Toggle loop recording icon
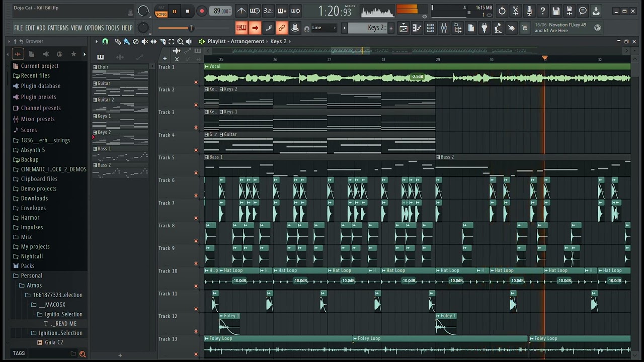 (295, 11)
